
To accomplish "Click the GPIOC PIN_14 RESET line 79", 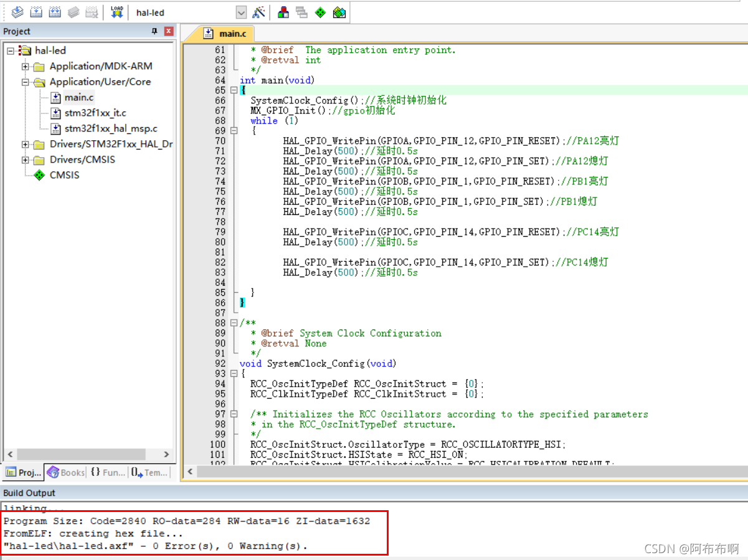I will point(451,232).
